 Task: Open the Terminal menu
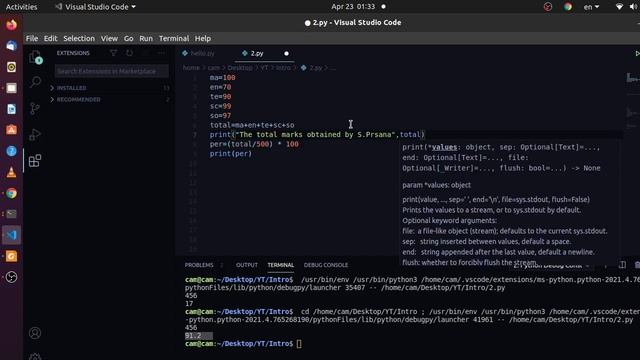(x=174, y=38)
